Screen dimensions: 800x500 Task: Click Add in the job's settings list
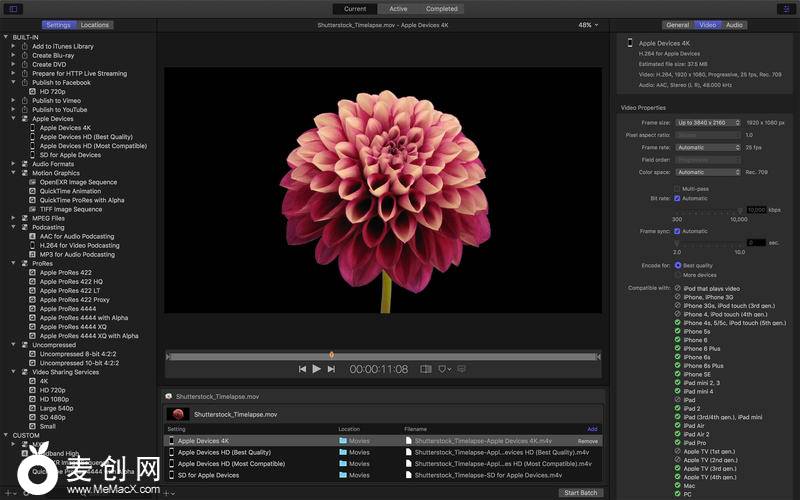coord(592,429)
